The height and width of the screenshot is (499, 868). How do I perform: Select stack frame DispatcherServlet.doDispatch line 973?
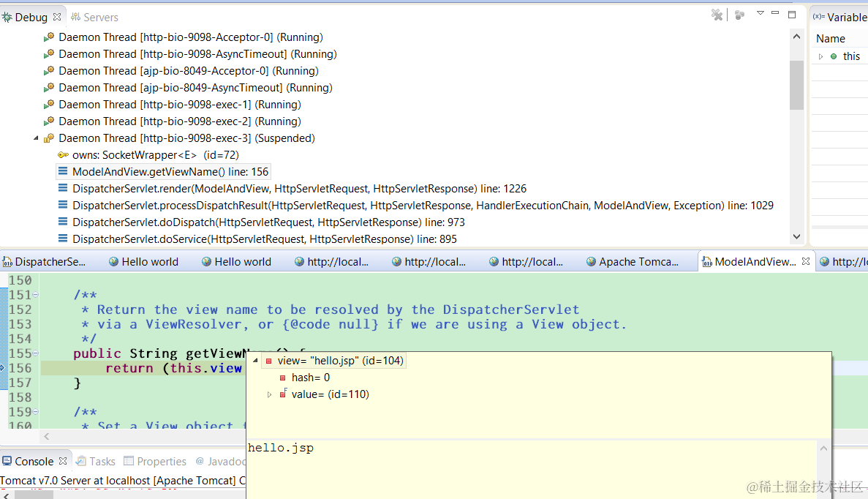(x=268, y=222)
